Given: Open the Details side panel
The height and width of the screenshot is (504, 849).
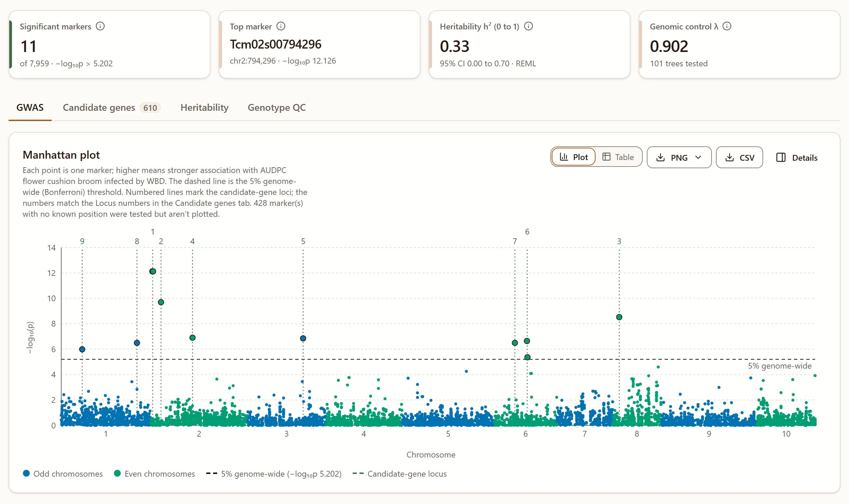Looking at the screenshot, I should tap(797, 157).
